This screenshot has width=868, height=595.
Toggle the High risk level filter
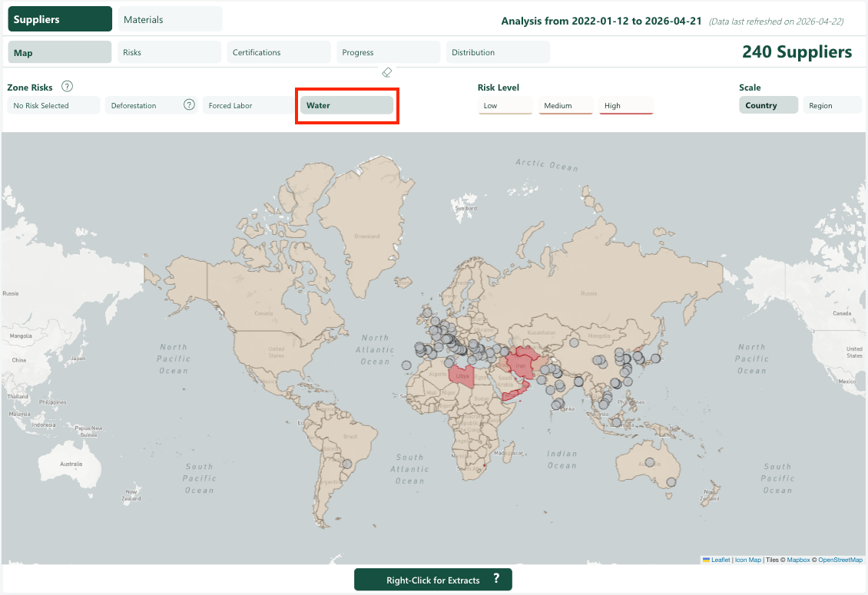point(626,105)
